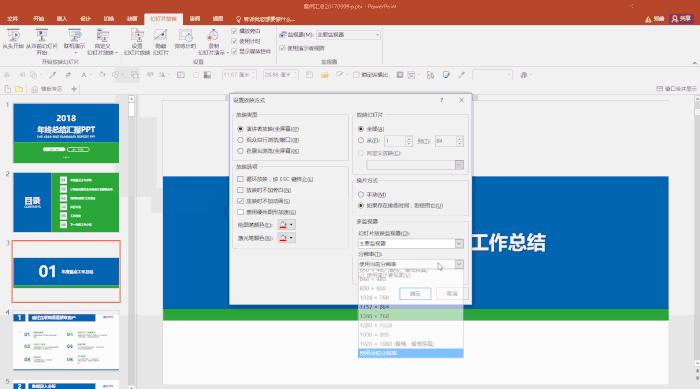Open the Slide Show (幻灯片放映) ribbon tab

click(x=163, y=19)
